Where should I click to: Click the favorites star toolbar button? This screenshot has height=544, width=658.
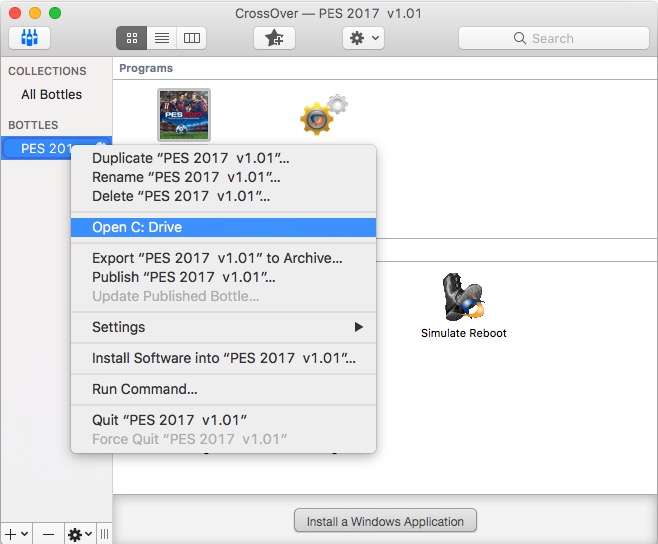pos(273,38)
